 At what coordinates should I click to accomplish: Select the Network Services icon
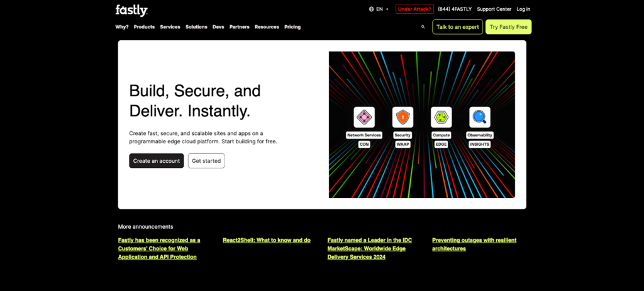(x=364, y=118)
